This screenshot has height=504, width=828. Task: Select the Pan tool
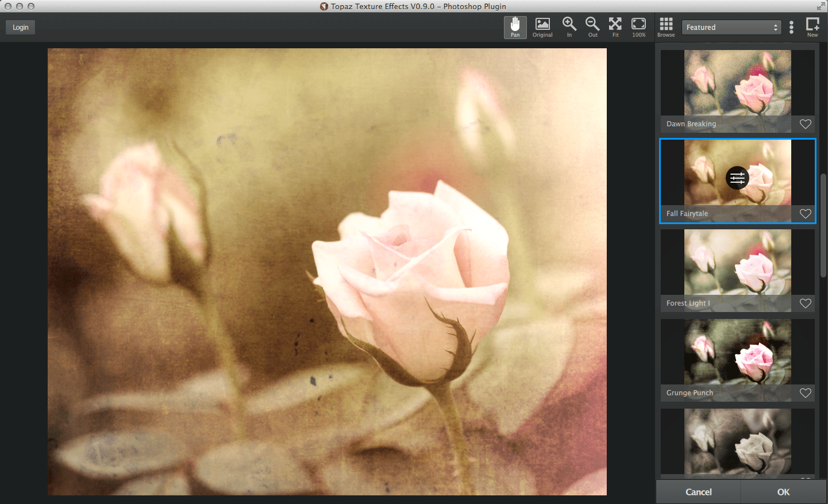click(x=515, y=27)
